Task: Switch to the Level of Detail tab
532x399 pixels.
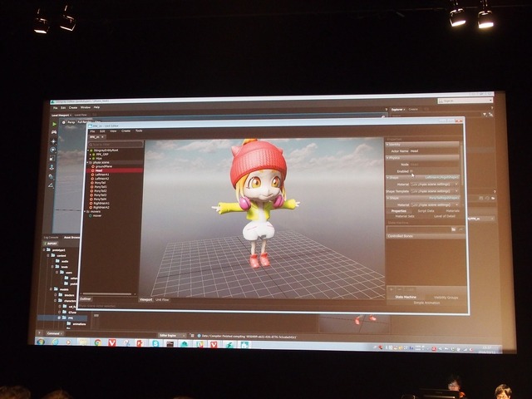Action: [x=445, y=216]
